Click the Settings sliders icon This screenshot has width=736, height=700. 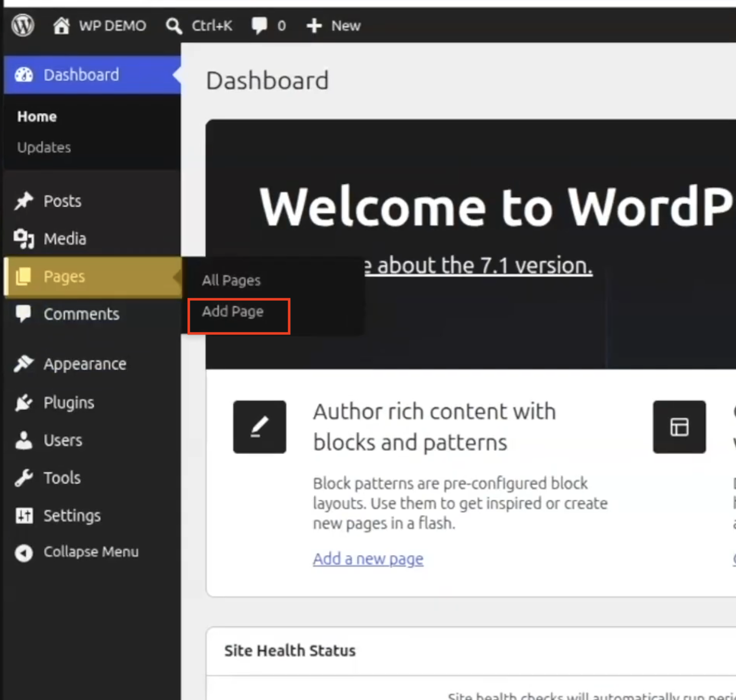coord(24,515)
